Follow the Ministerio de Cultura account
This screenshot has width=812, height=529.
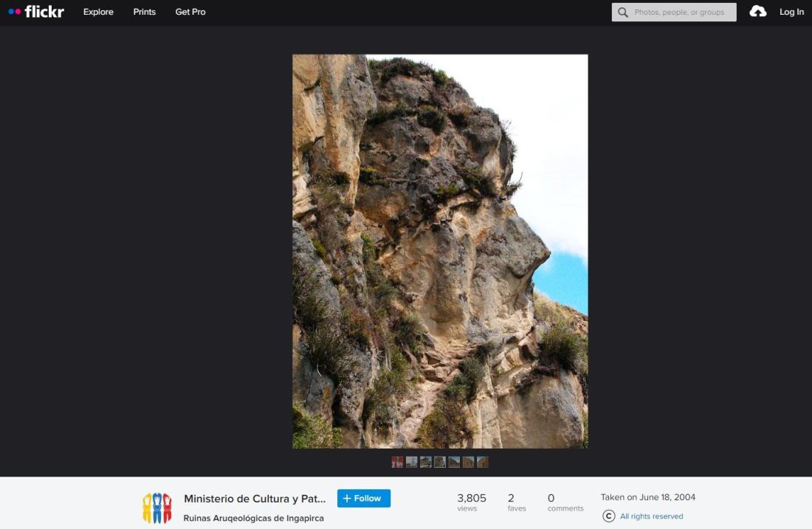click(x=363, y=498)
